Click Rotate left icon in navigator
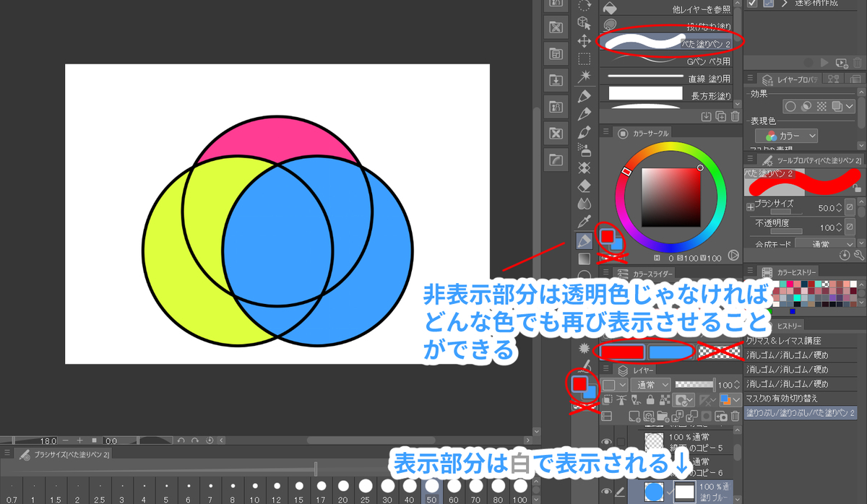Screen dimensions: 867x504 (x=181, y=440)
